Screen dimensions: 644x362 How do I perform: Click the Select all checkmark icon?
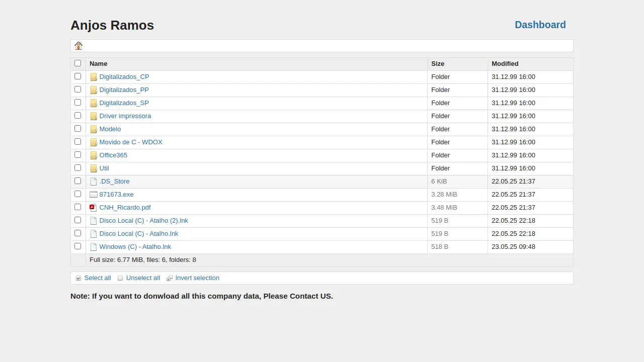click(78, 278)
